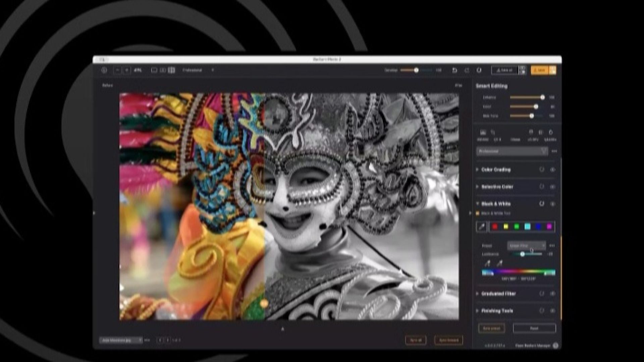Toggle visibility of Selective Color section
The height and width of the screenshot is (362, 644).
552,187
